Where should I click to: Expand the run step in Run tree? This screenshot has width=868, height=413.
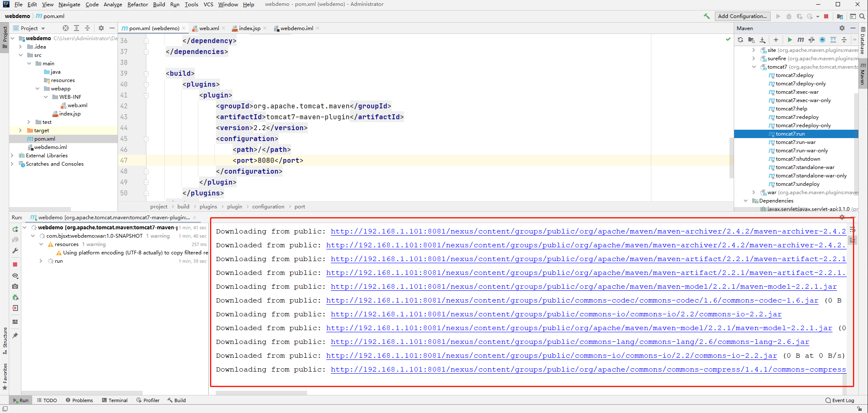pos(41,261)
